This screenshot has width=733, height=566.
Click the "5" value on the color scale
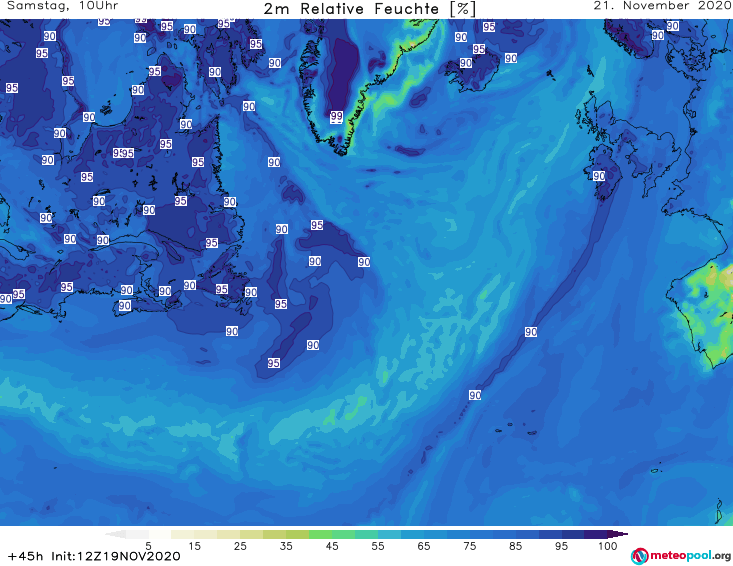coord(148,545)
